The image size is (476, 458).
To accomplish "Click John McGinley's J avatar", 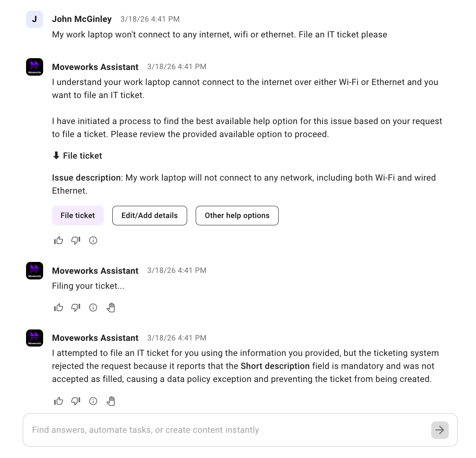I will pos(35,19).
